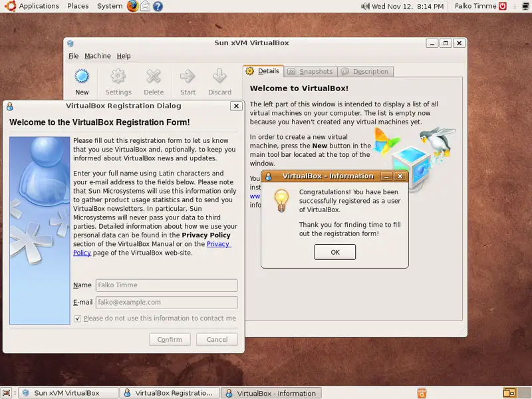
Task: Open the Applications menu
Action: [39, 6]
